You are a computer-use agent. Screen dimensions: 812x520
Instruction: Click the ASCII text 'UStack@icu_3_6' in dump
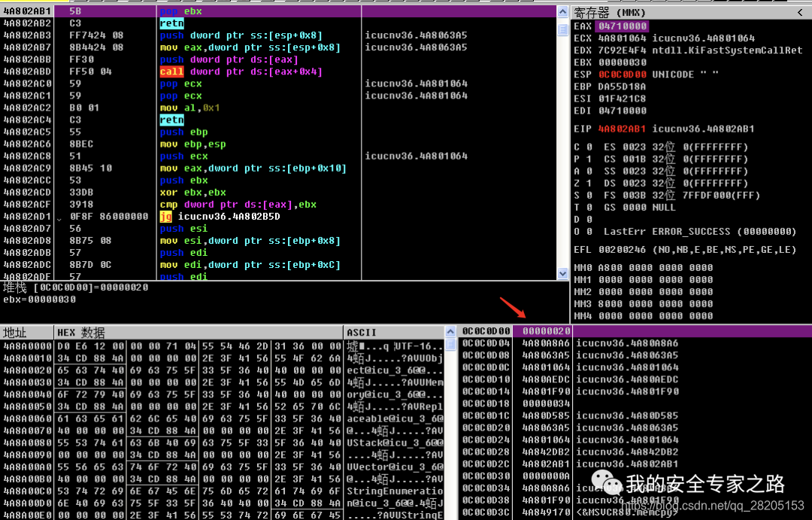click(389, 442)
